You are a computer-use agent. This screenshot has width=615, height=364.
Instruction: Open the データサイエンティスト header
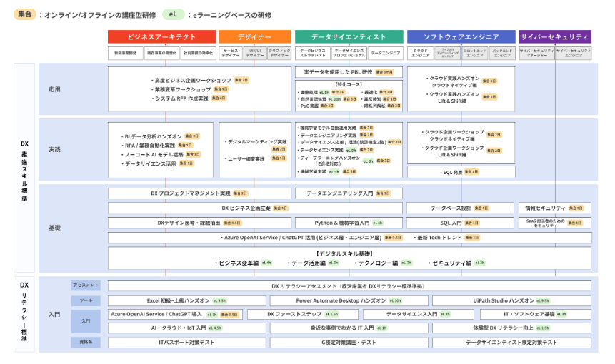(x=349, y=36)
